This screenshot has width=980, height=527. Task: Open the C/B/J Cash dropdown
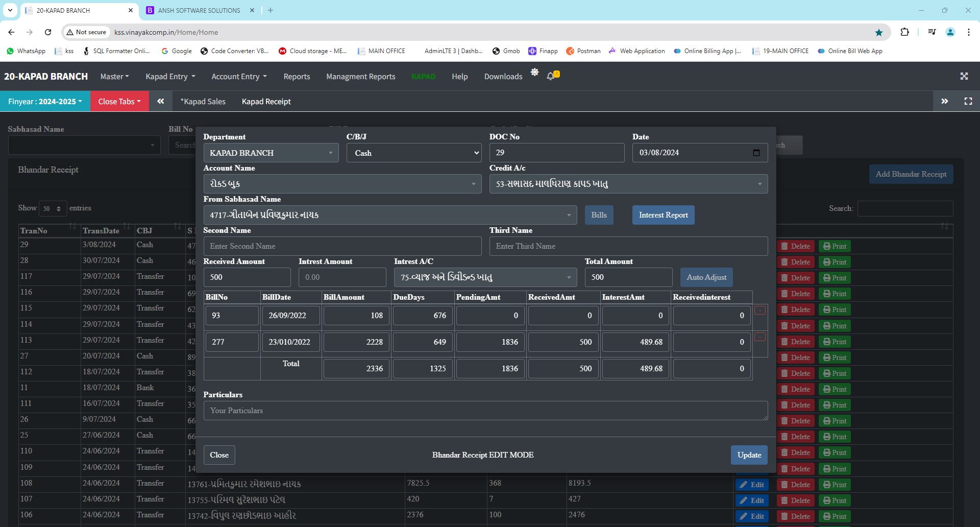(x=414, y=153)
